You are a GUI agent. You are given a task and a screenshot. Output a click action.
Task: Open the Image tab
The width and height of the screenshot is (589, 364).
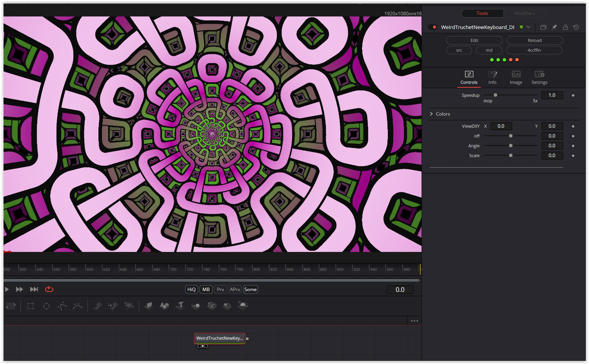(x=516, y=78)
